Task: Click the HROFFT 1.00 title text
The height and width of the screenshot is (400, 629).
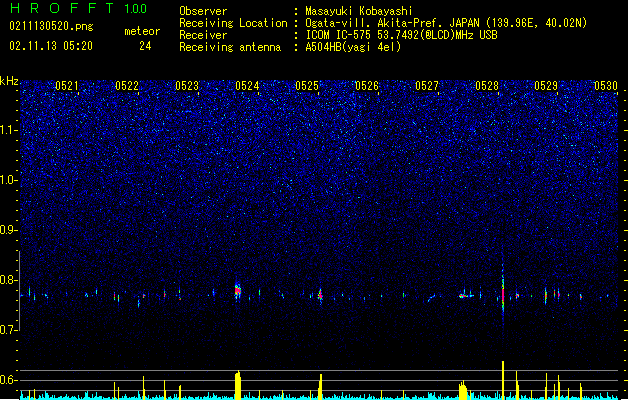Action: pos(78,8)
